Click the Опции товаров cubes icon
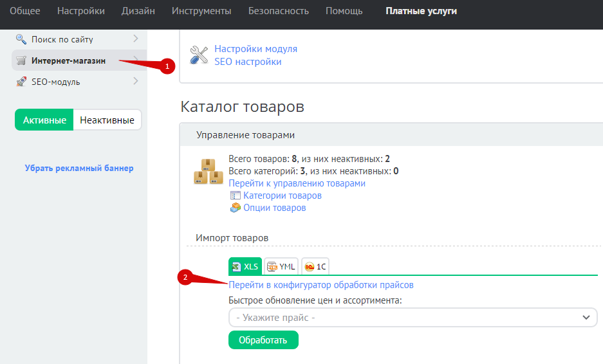Viewport: 603px width, 364px height. [235, 208]
